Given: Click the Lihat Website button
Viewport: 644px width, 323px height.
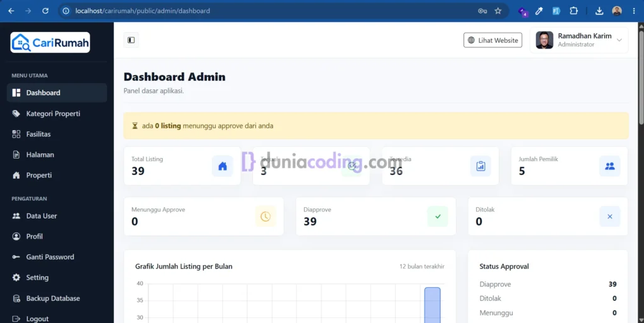Looking at the screenshot, I should [493, 40].
